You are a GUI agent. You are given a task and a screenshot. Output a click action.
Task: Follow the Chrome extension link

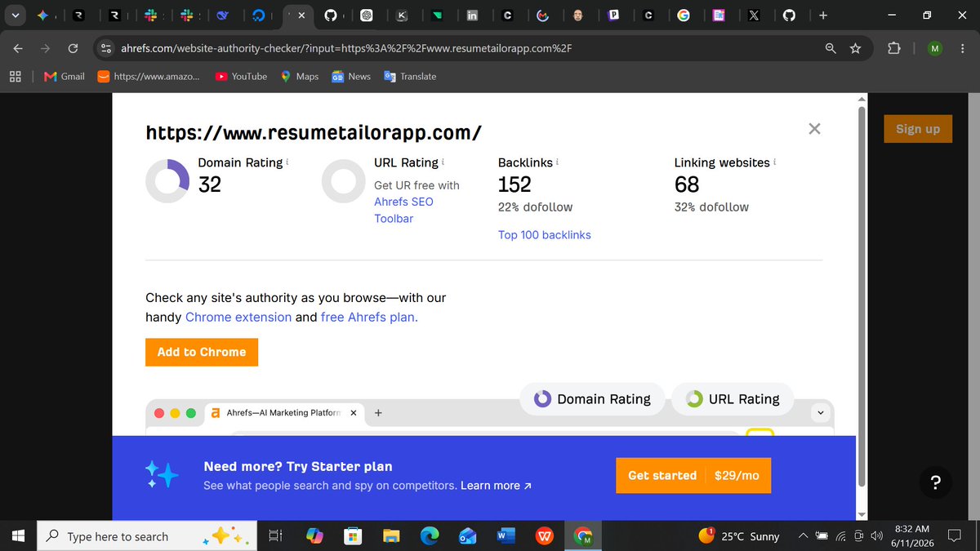[238, 317]
